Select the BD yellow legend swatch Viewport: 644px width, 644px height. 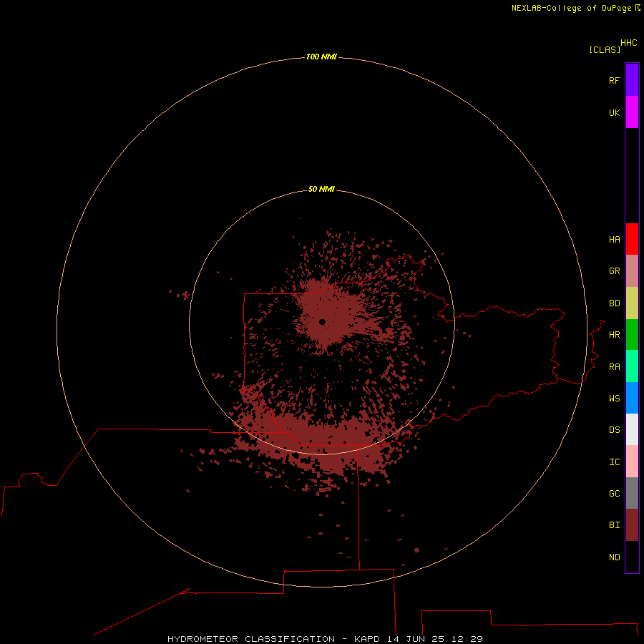[x=632, y=303]
